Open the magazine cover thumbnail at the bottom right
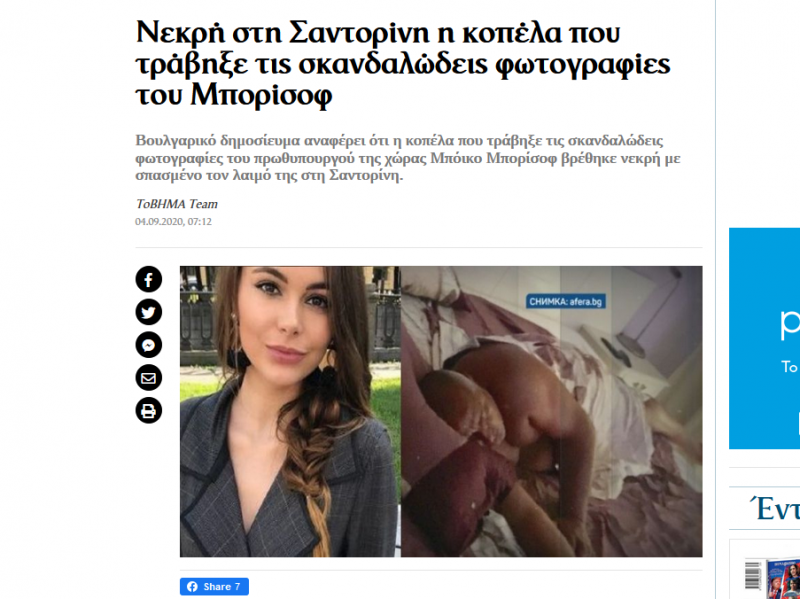 [783, 578]
